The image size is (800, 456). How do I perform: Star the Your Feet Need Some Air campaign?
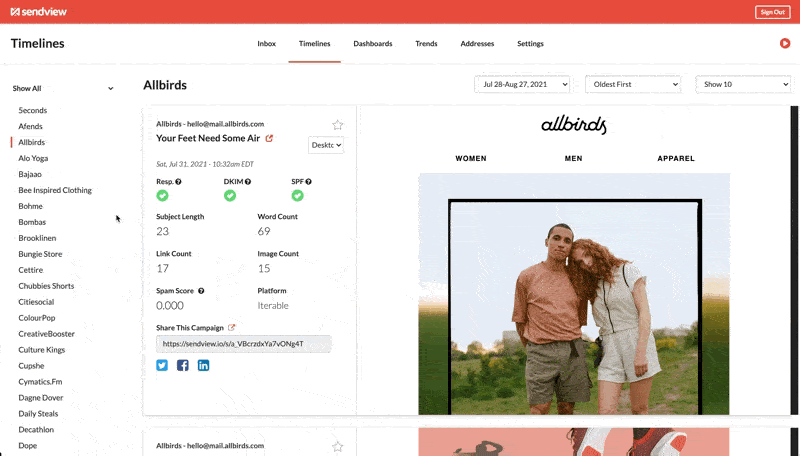[337, 124]
